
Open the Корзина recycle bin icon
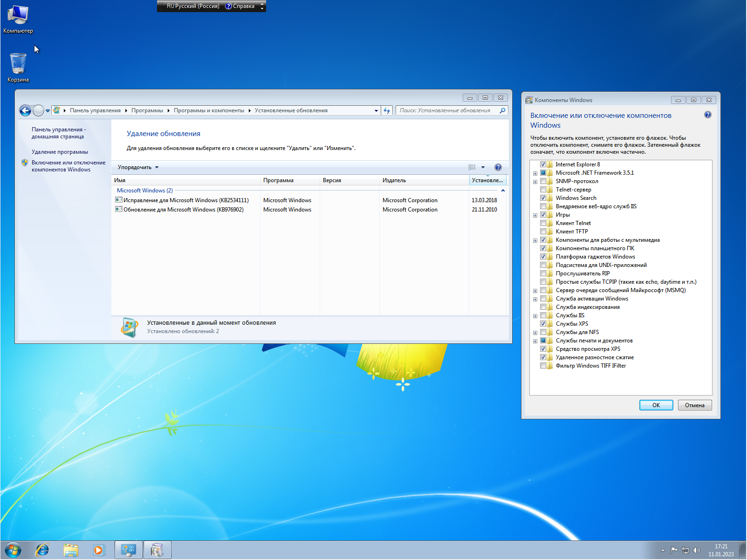tap(18, 68)
